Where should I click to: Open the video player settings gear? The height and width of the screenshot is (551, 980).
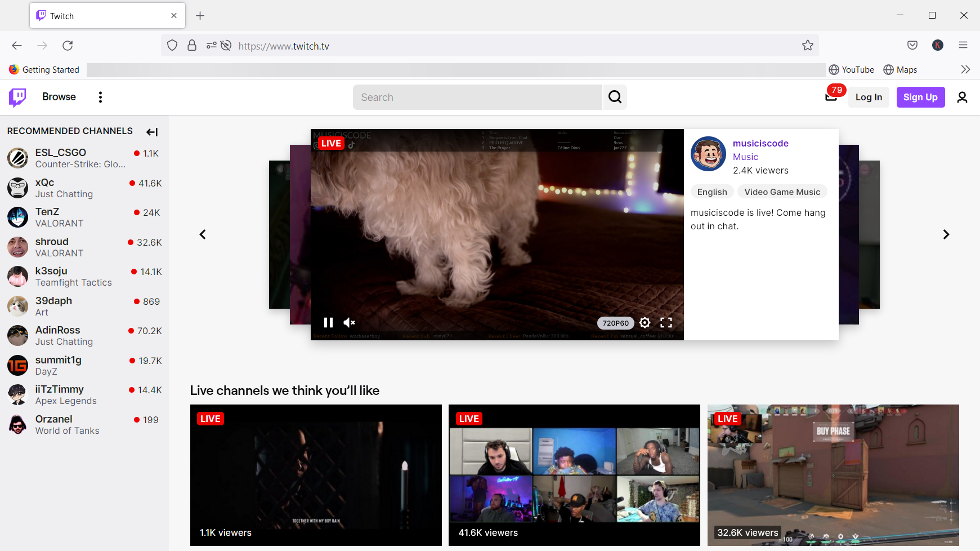(x=645, y=323)
